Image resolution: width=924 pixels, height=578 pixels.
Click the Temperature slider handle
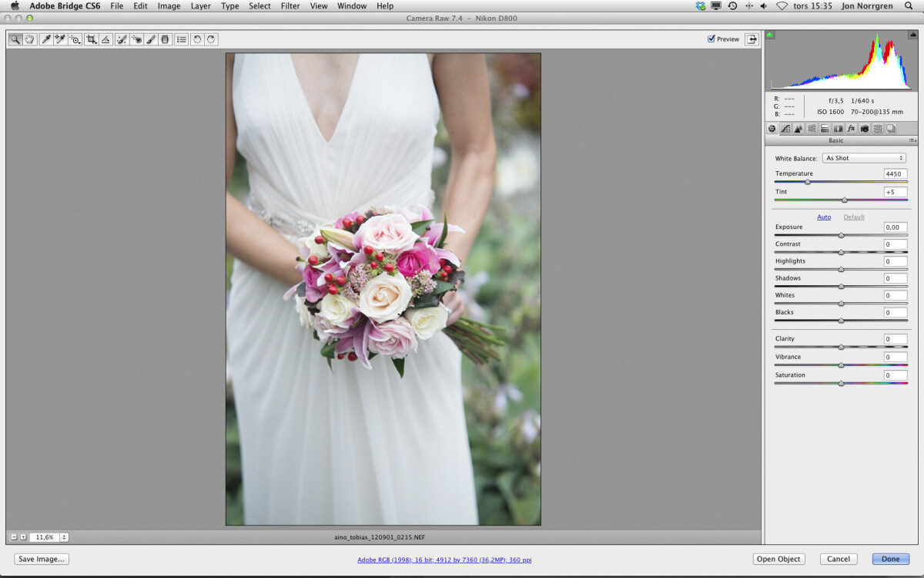tap(808, 183)
